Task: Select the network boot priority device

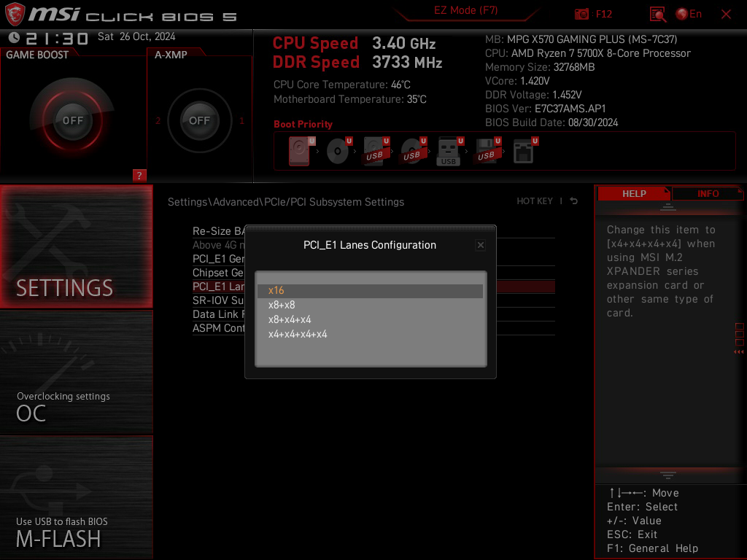Action: [x=525, y=151]
